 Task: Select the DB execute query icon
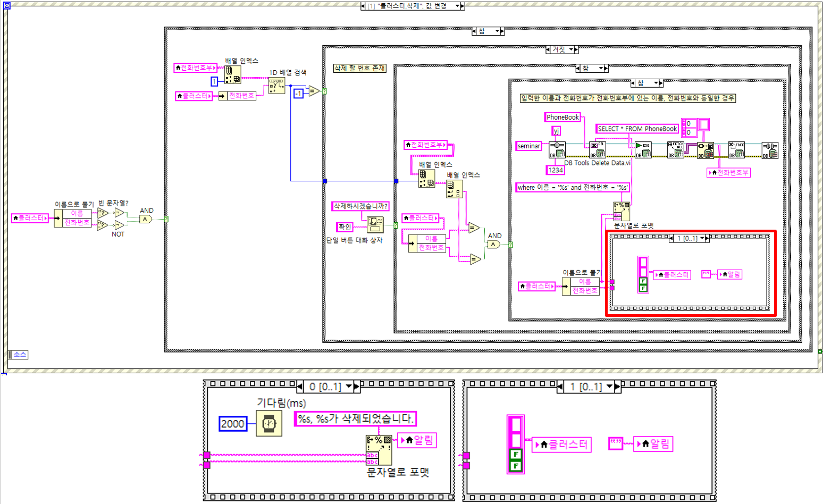[643, 150]
